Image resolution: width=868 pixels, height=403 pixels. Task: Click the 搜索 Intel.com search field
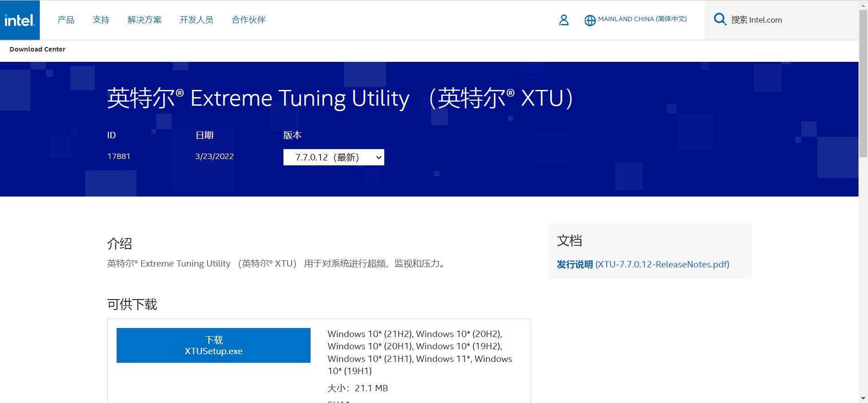point(782,20)
